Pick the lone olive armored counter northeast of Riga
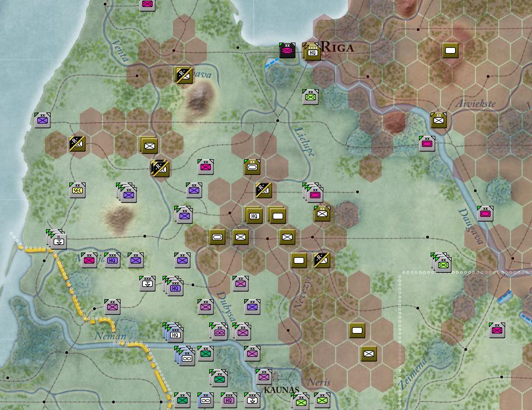 (x=450, y=50)
